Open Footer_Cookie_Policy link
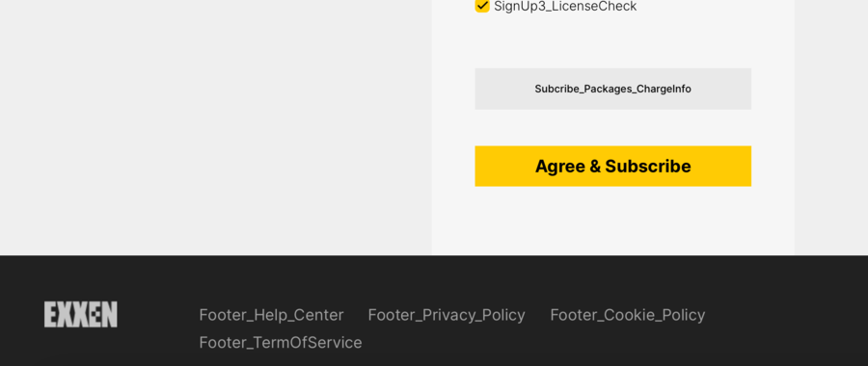868x366 pixels. coord(628,315)
